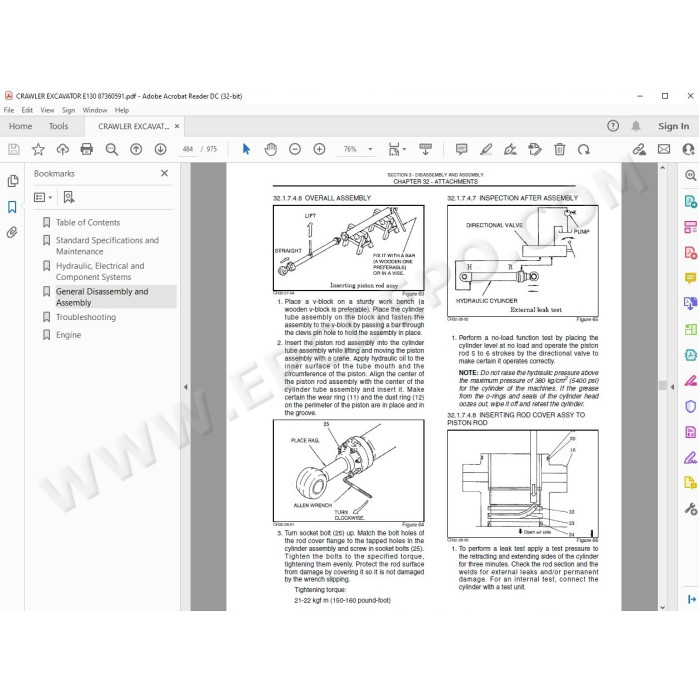Toggle the bookmarks panel icon

click(x=12, y=207)
